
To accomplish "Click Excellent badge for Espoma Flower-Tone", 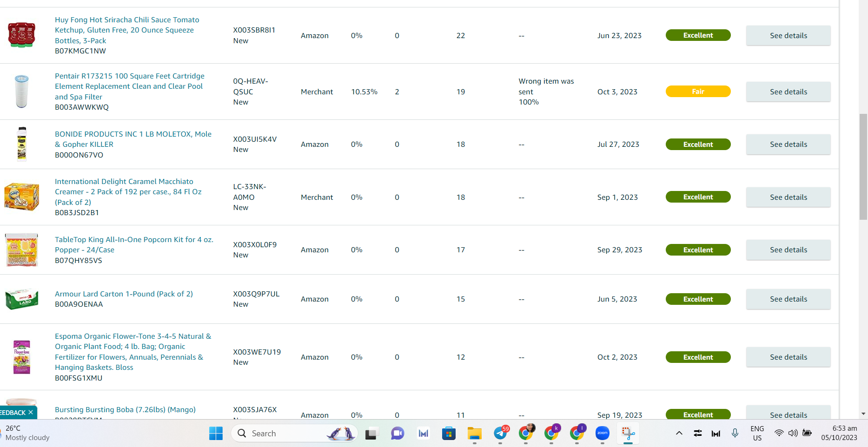I will click(x=698, y=357).
